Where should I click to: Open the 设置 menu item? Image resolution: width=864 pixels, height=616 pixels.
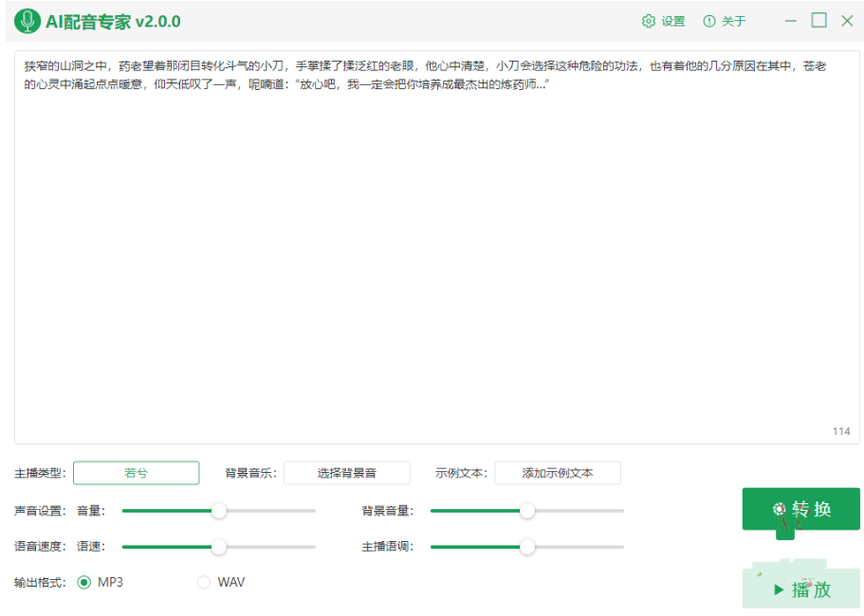click(x=673, y=21)
